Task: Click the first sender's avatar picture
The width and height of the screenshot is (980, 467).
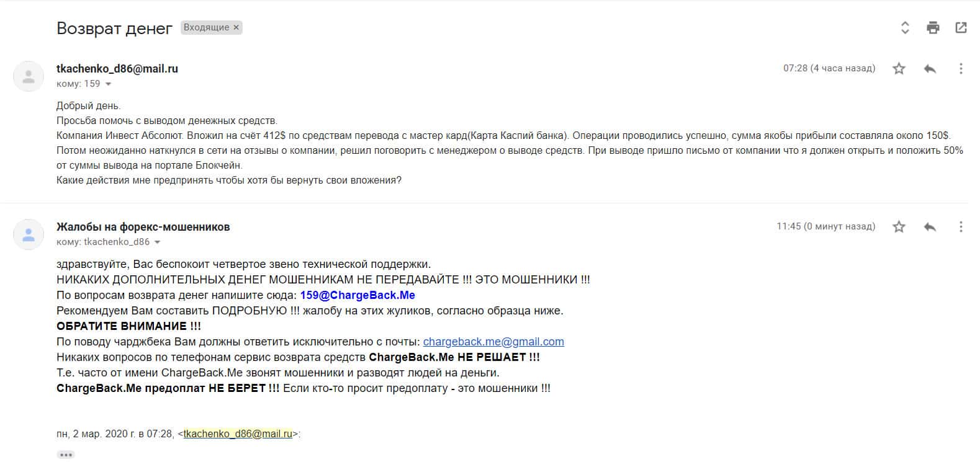Action: click(29, 76)
